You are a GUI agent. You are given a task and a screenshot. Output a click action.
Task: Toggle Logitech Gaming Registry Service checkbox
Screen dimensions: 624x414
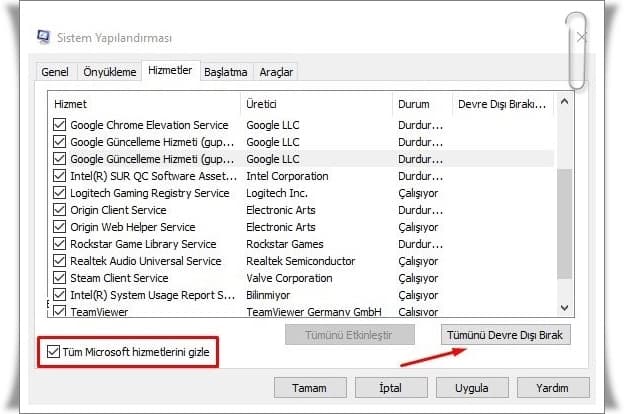click(59, 193)
